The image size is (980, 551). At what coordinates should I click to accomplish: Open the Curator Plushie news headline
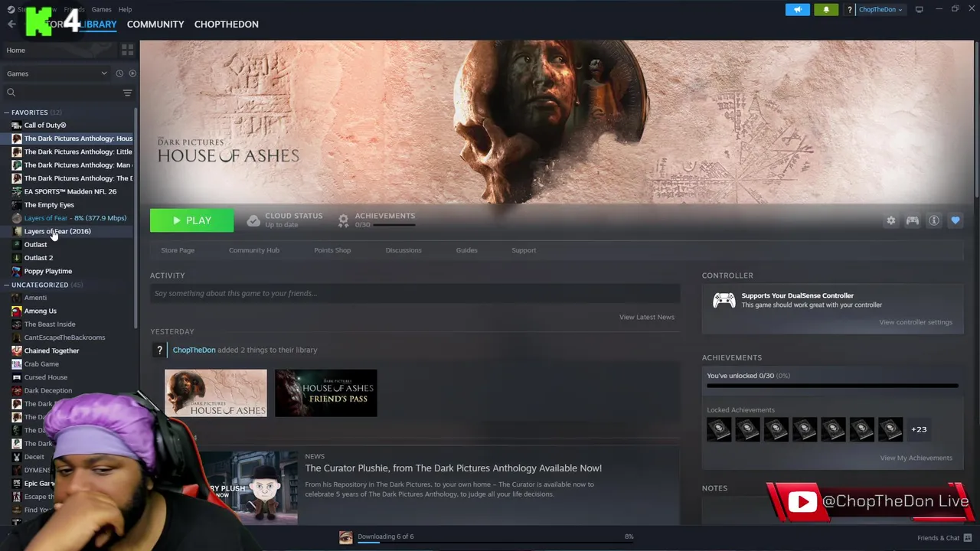point(453,468)
